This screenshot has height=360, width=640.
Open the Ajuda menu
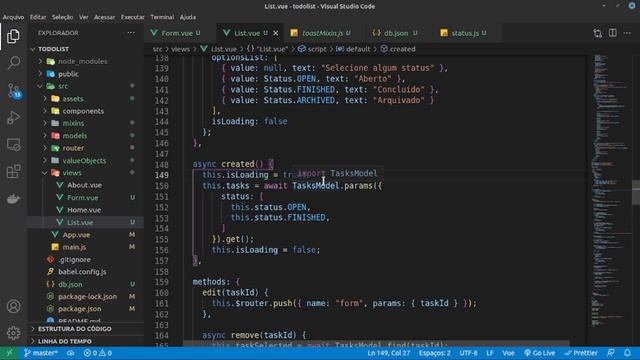pyautogui.click(x=188, y=17)
